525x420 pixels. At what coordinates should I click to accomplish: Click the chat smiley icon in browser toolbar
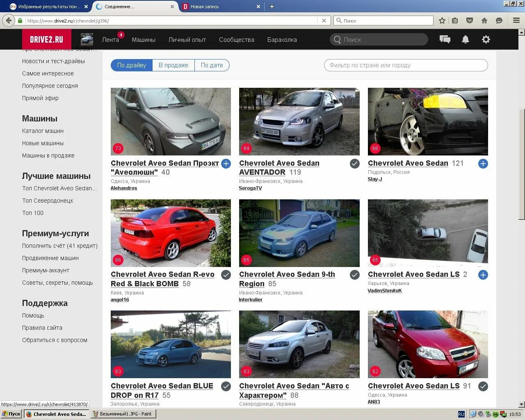[x=499, y=21]
